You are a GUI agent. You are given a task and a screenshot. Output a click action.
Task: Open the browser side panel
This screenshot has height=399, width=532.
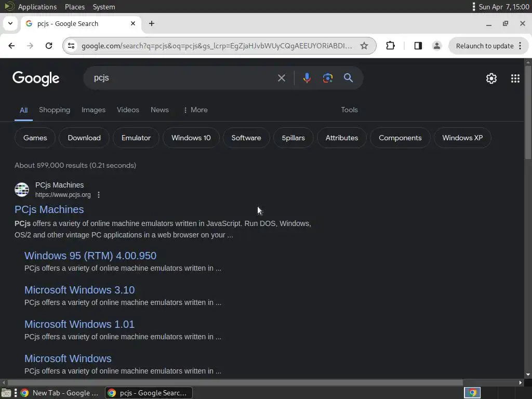(418, 46)
